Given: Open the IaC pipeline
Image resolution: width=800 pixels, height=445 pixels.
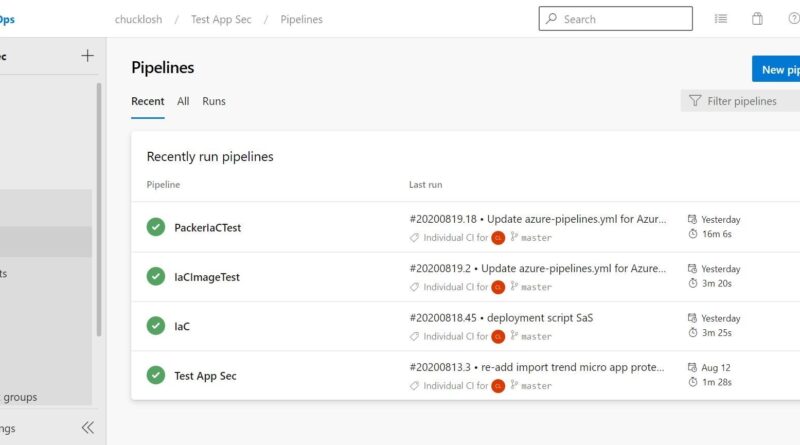Looking at the screenshot, I should click(x=182, y=326).
